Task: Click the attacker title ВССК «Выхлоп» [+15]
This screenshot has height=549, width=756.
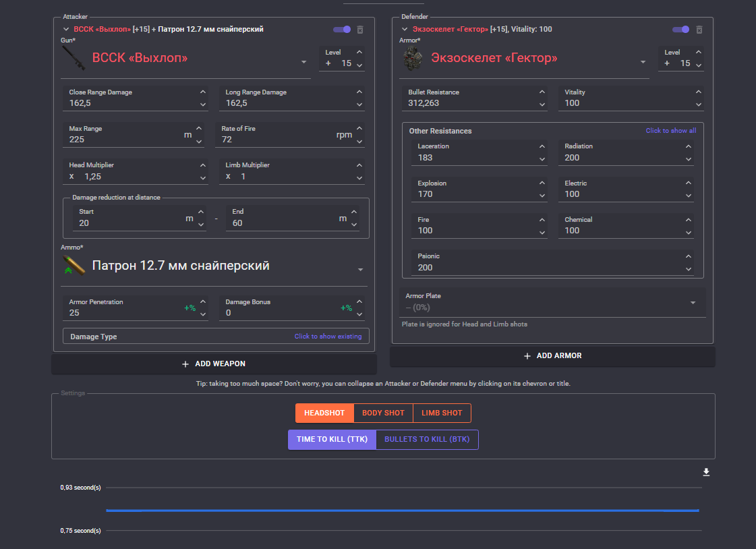Action: point(111,30)
